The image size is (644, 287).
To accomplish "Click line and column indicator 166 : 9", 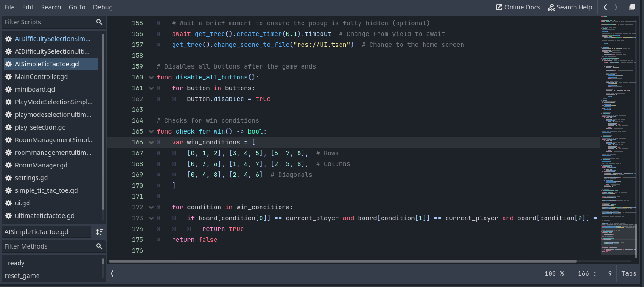I will tap(595, 273).
